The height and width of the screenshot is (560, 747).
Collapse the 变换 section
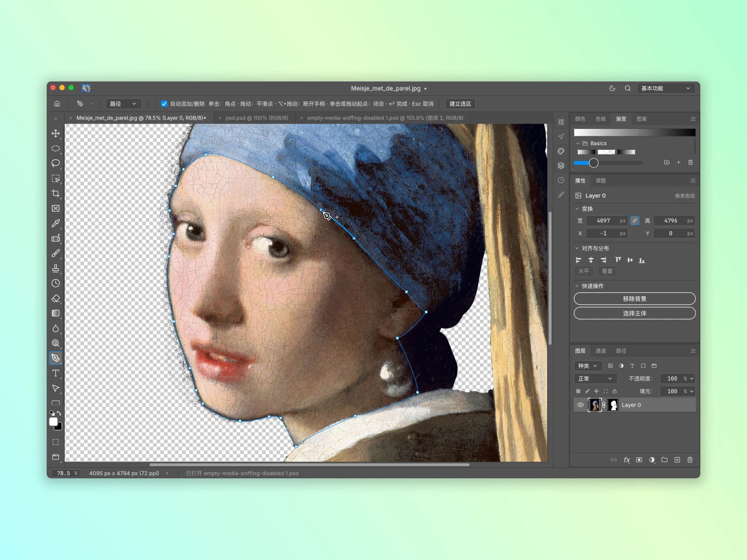(577, 209)
